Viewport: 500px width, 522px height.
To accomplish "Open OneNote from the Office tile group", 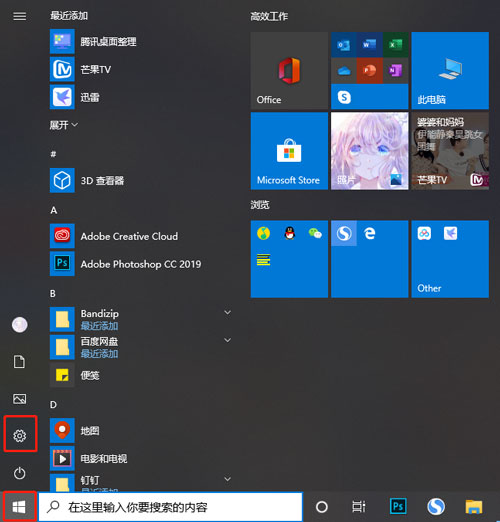I will pyautogui.click(x=395, y=70).
